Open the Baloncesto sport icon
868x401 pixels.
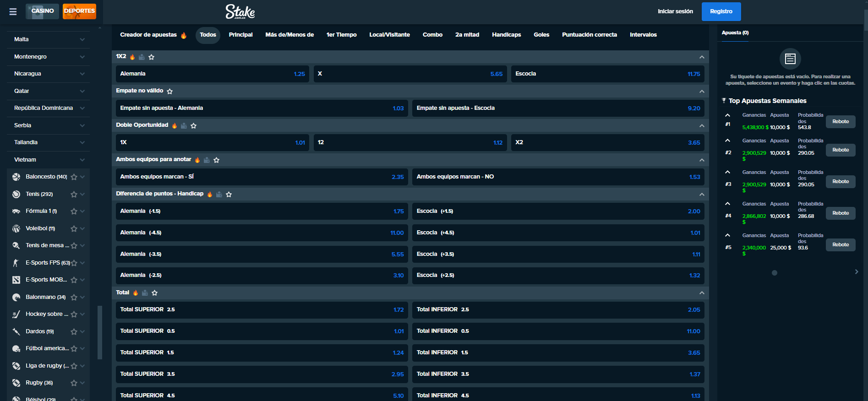click(16, 177)
